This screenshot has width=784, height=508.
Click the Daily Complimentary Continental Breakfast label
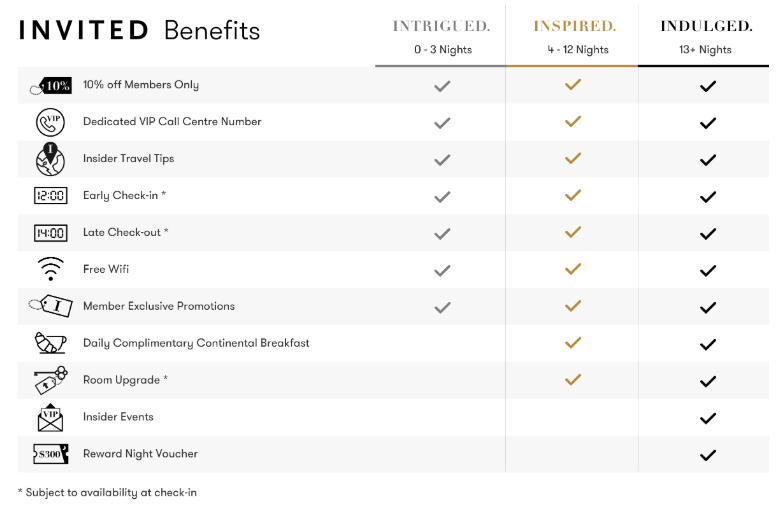tap(196, 343)
